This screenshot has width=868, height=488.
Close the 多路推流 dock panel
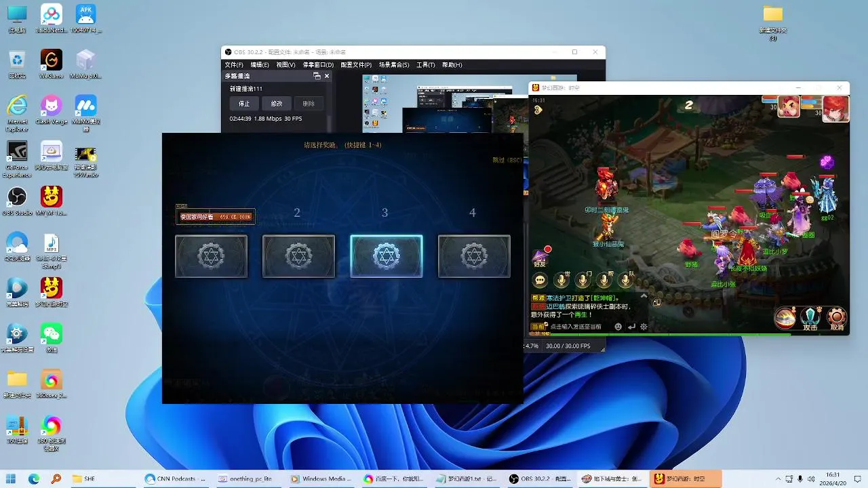click(x=326, y=77)
